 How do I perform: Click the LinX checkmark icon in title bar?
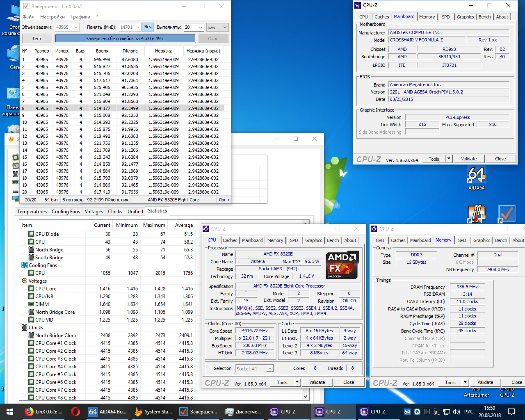26,6
